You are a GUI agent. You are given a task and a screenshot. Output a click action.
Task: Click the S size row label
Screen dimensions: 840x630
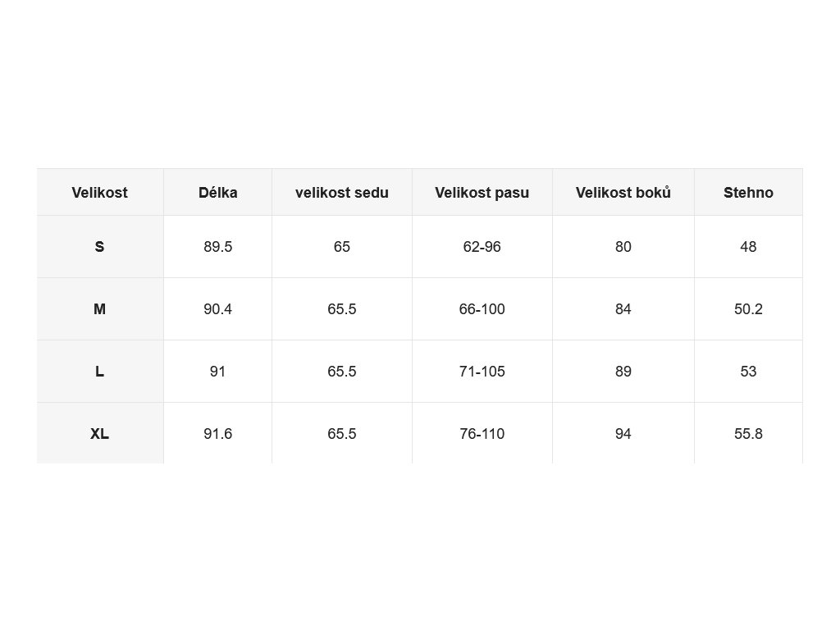tap(99, 246)
